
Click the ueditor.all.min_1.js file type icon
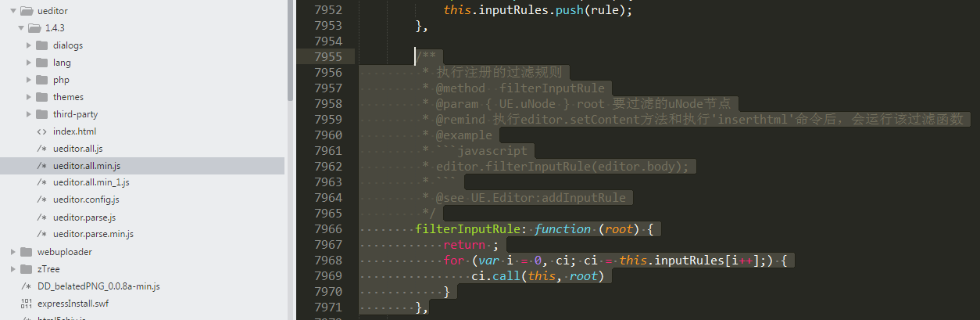point(41,182)
